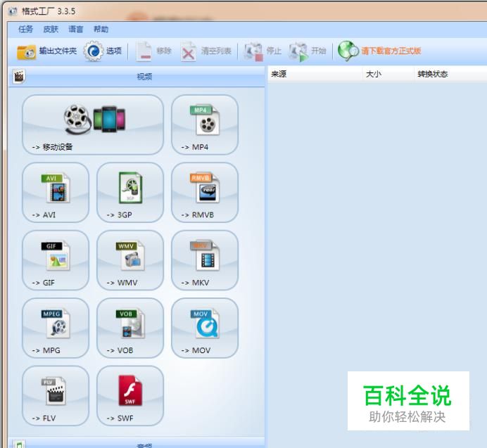The image size is (487, 448).
Task: Click the 清空列表 label text
Action: (x=216, y=51)
